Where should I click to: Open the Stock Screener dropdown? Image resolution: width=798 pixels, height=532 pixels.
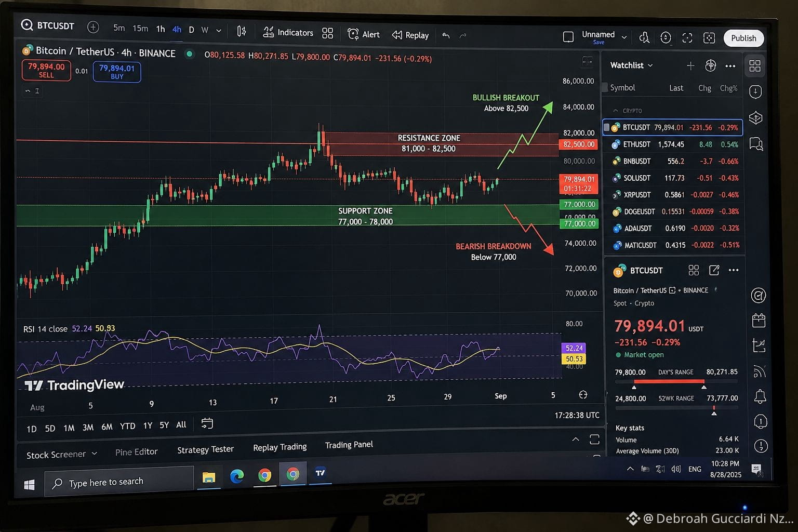pyautogui.click(x=62, y=455)
